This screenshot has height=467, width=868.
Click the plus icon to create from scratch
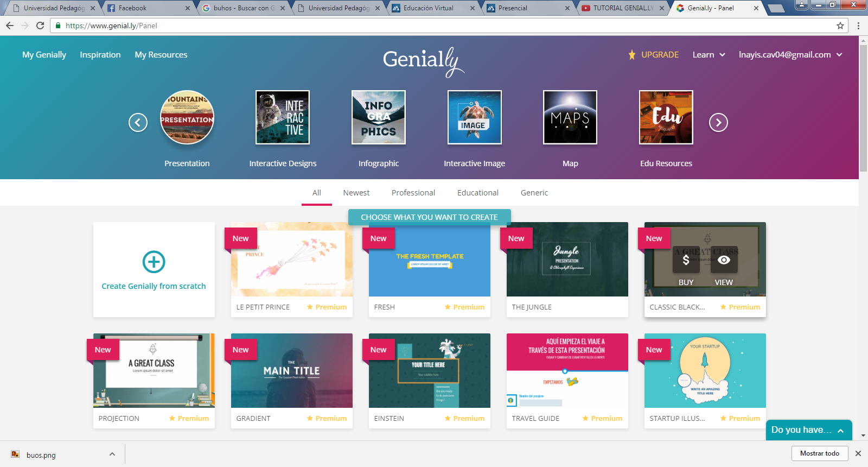(x=154, y=262)
